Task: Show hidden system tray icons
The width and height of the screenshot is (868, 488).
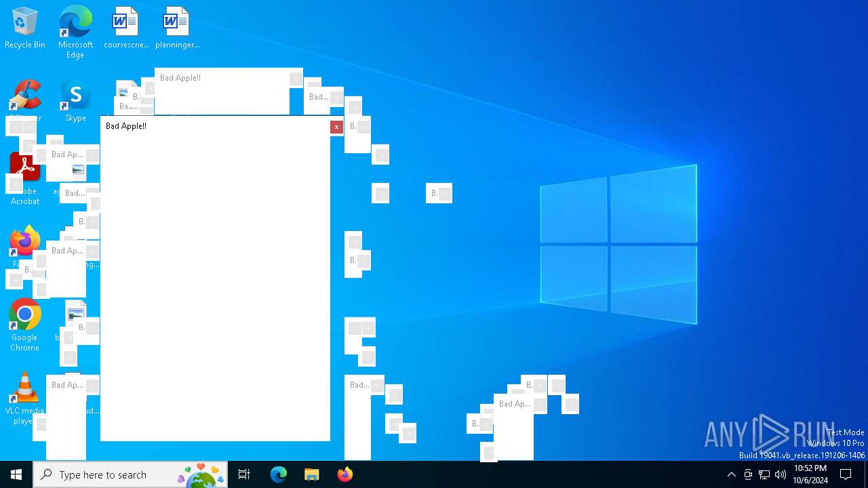Action: [731, 474]
